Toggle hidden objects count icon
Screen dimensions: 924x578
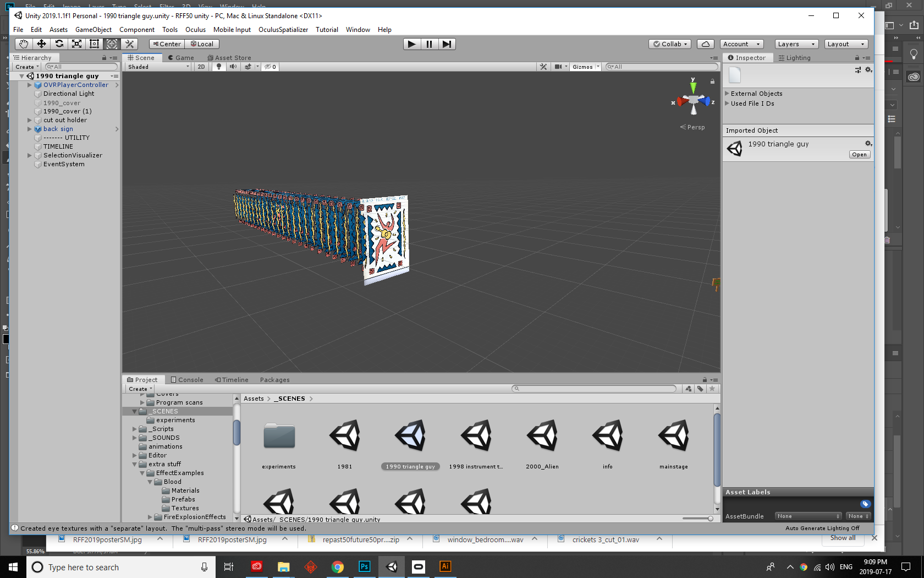click(x=270, y=67)
